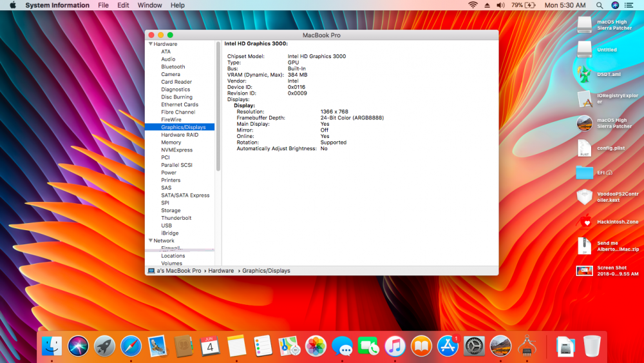Click the Wi-Fi status icon
This screenshot has width=644, height=363.
pos(473,5)
